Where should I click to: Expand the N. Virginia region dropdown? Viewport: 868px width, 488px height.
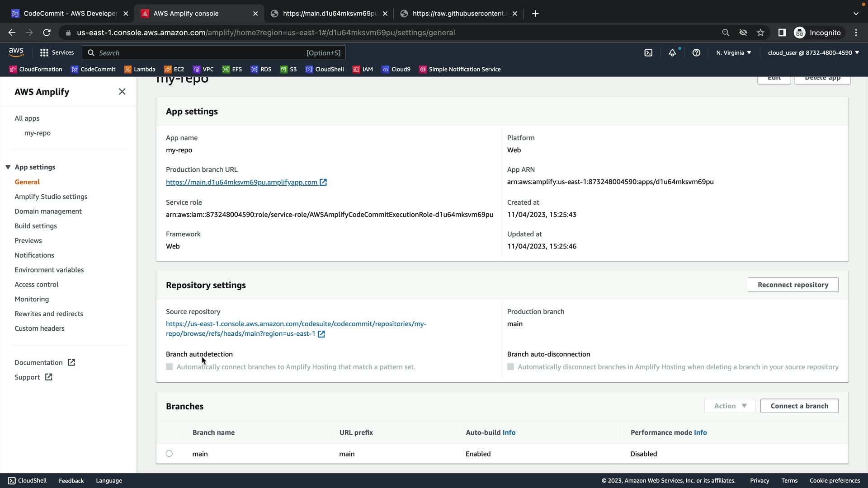click(733, 53)
